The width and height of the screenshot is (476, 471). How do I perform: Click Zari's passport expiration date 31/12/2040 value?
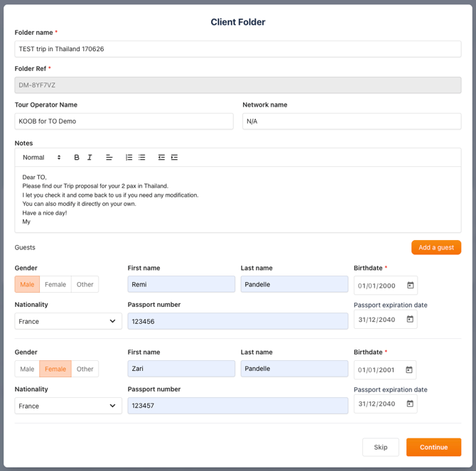point(377,404)
